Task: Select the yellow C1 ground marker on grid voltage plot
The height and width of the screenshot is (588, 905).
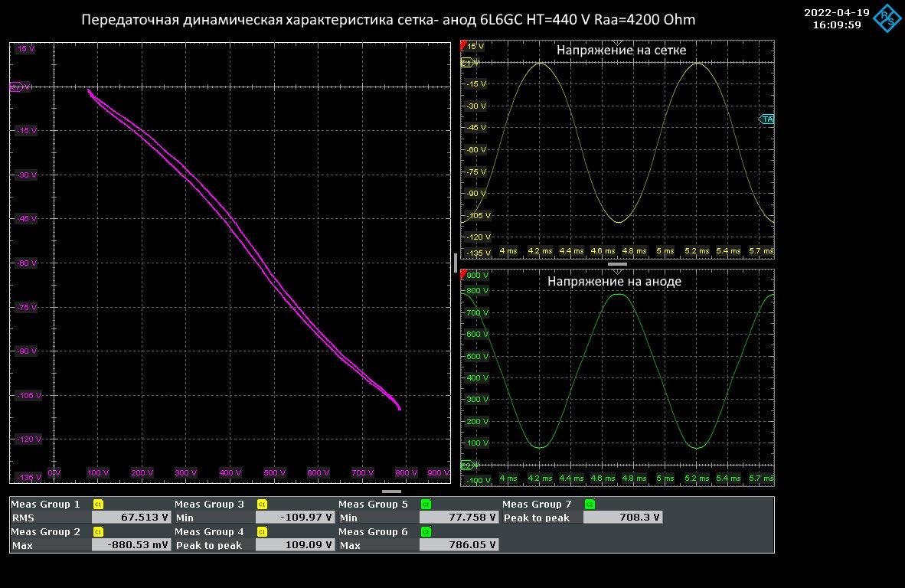Action: pyautogui.click(x=466, y=64)
